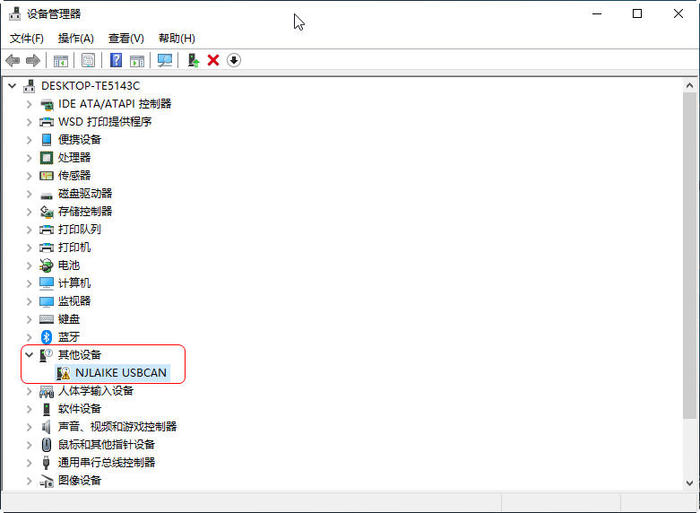
Task: Click the black down-arrow circle toolbar icon
Action: [x=234, y=61]
